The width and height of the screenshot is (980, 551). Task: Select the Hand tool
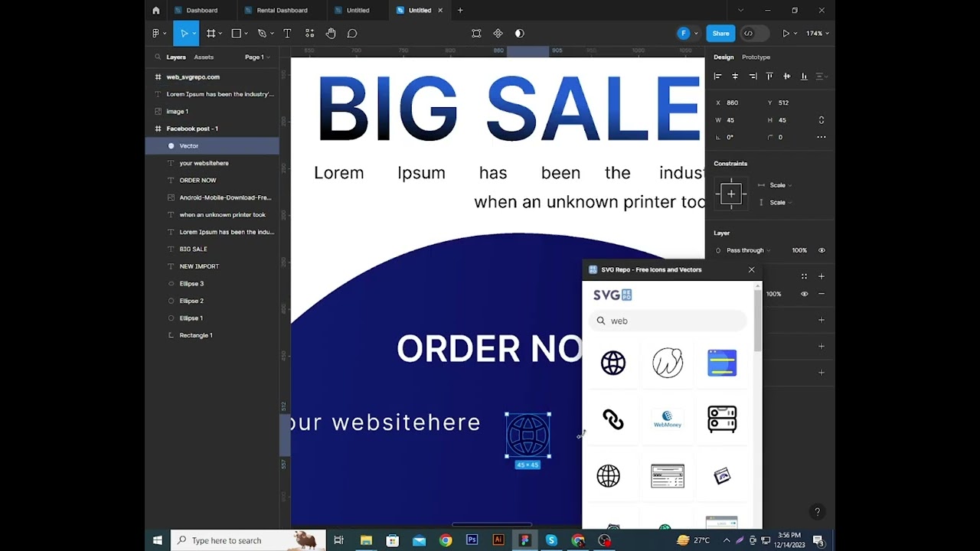click(x=331, y=34)
